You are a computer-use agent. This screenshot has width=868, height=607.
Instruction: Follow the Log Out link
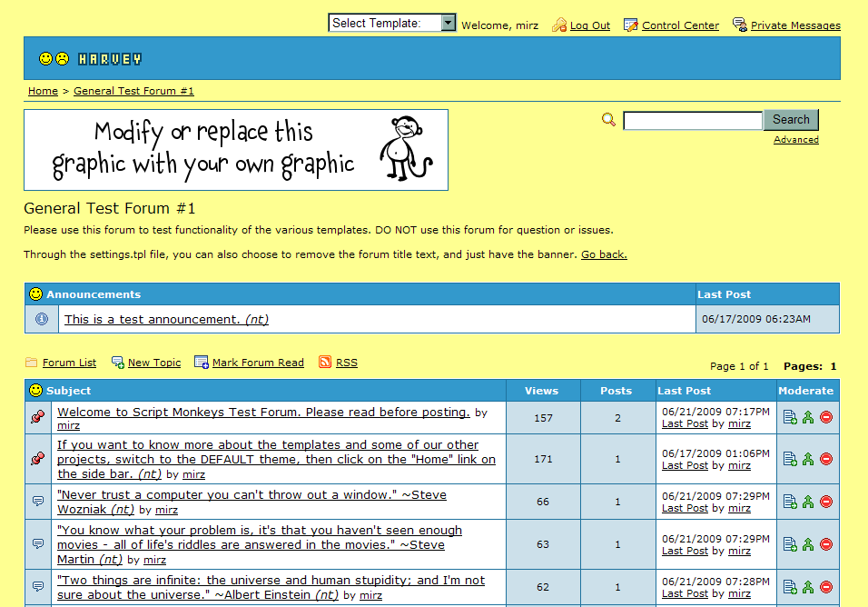tap(590, 25)
